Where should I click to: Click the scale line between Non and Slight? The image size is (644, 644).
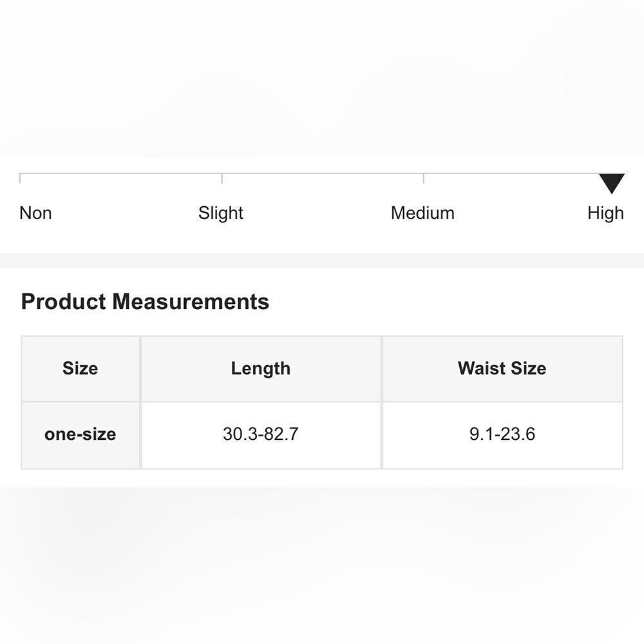tap(121, 173)
